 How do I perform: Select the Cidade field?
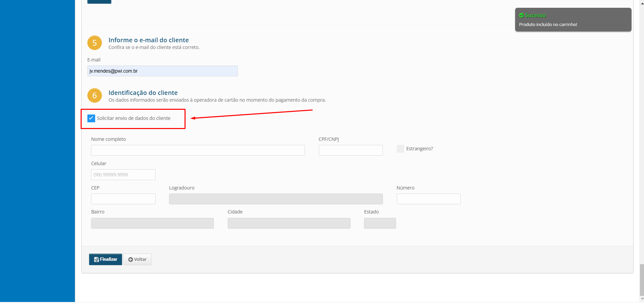coord(289,223)
